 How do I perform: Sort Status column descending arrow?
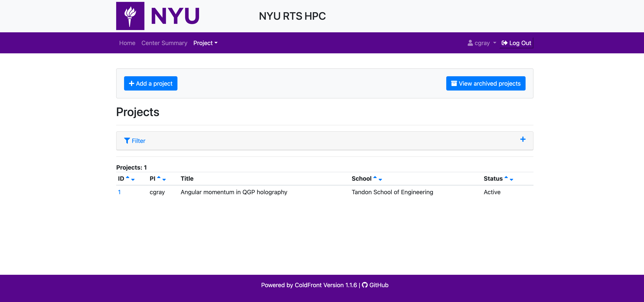pos(511,180)
